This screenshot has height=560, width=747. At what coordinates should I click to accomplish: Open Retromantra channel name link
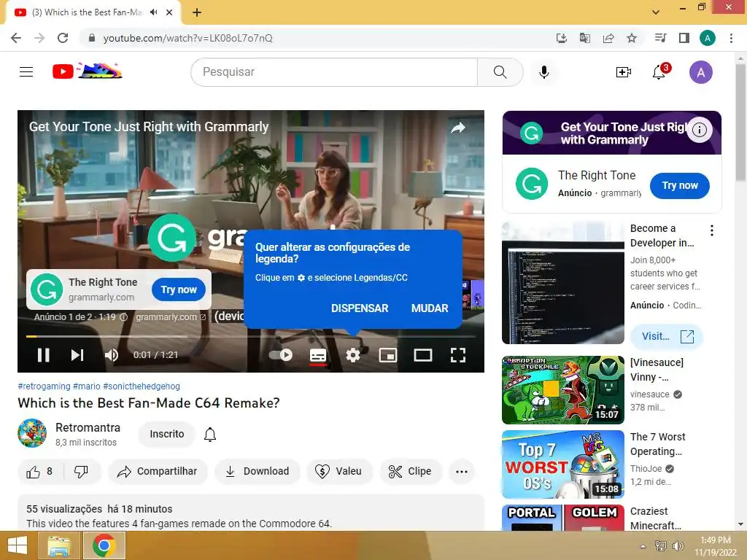pos(88,427)
